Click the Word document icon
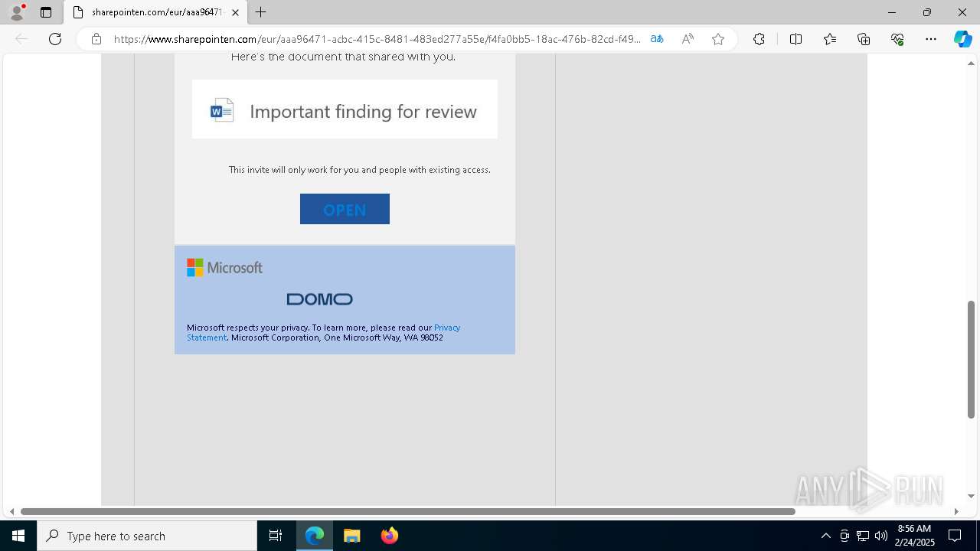Screen dimensions: 980x551 [x=221, y=110]
